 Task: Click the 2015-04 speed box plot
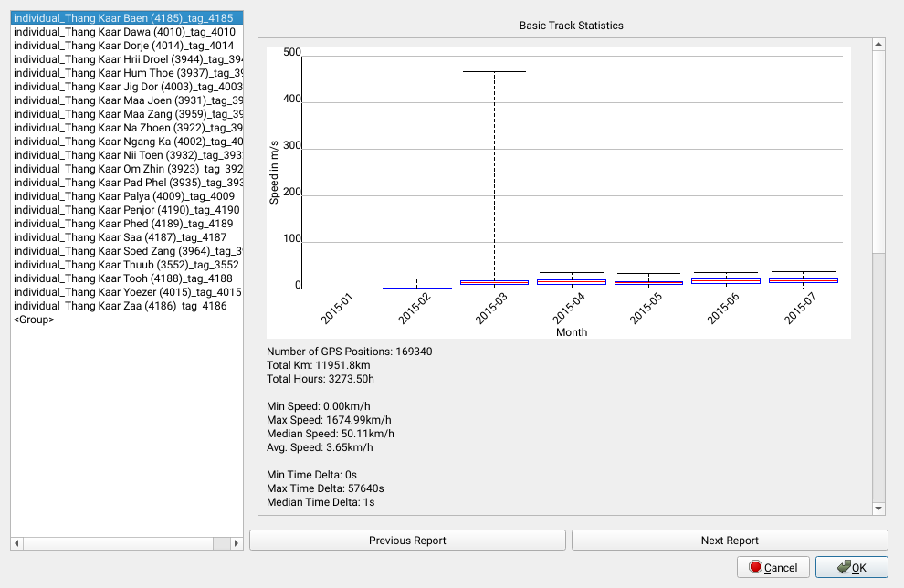pos(572,282)
